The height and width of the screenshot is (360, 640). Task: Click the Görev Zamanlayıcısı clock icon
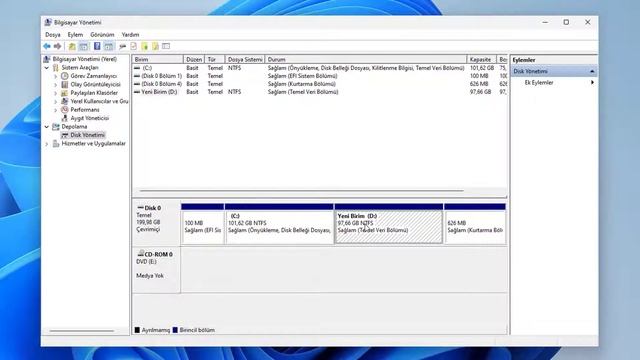pos(64,76)
